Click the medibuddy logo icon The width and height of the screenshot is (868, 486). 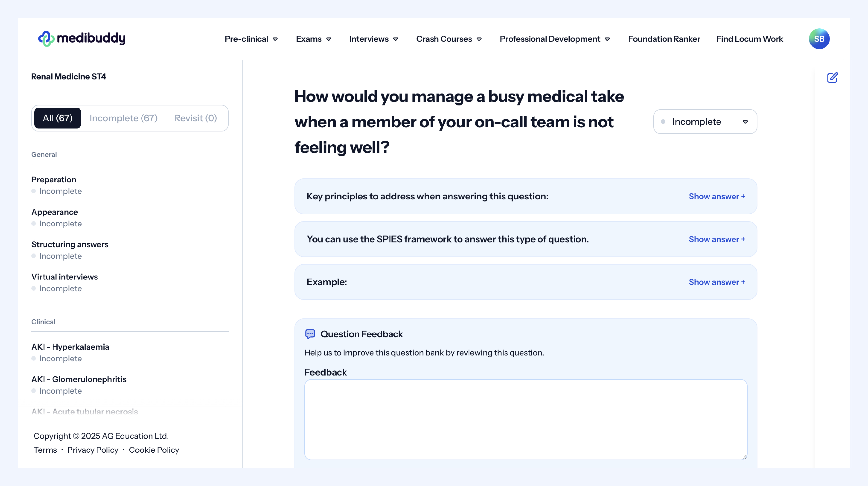pyautogui.click(x=46, y=39)
